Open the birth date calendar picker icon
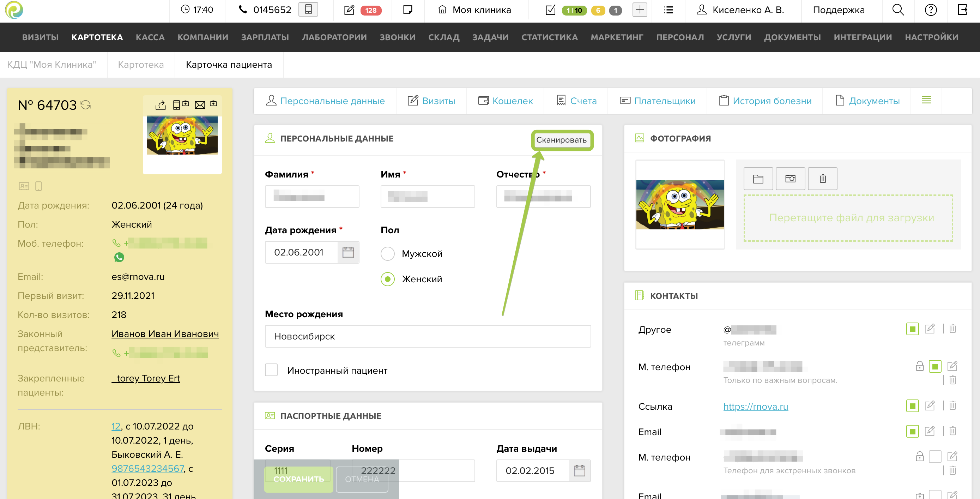 pos(348,252)
